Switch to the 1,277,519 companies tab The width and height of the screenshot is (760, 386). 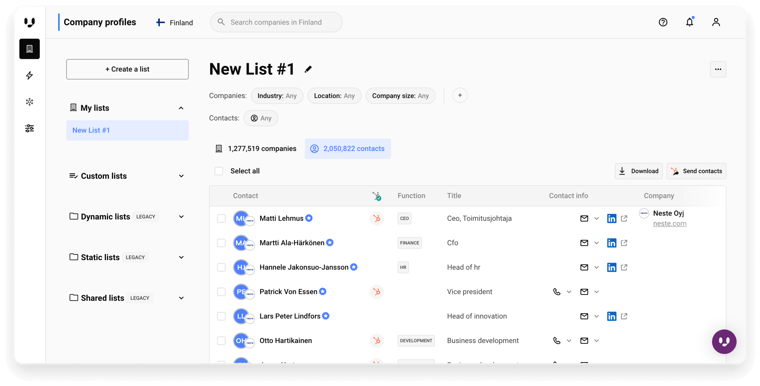click(255, 149)
